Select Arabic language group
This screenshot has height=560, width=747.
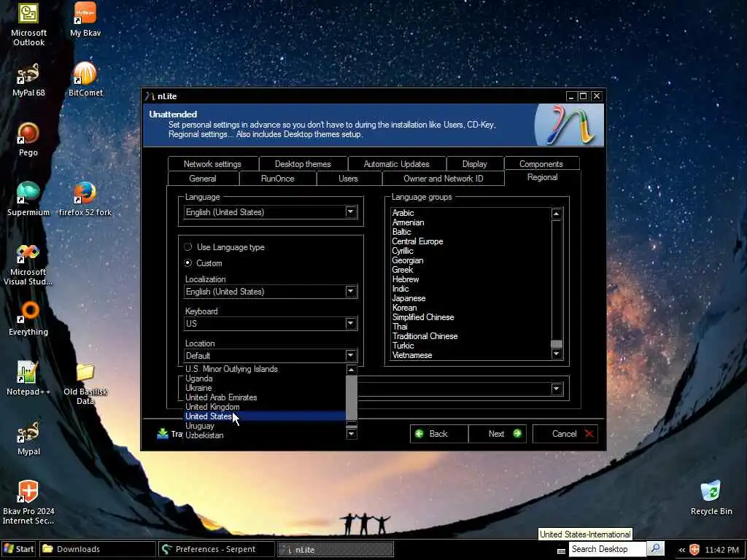pyautogui.click(x=403, y=213)
